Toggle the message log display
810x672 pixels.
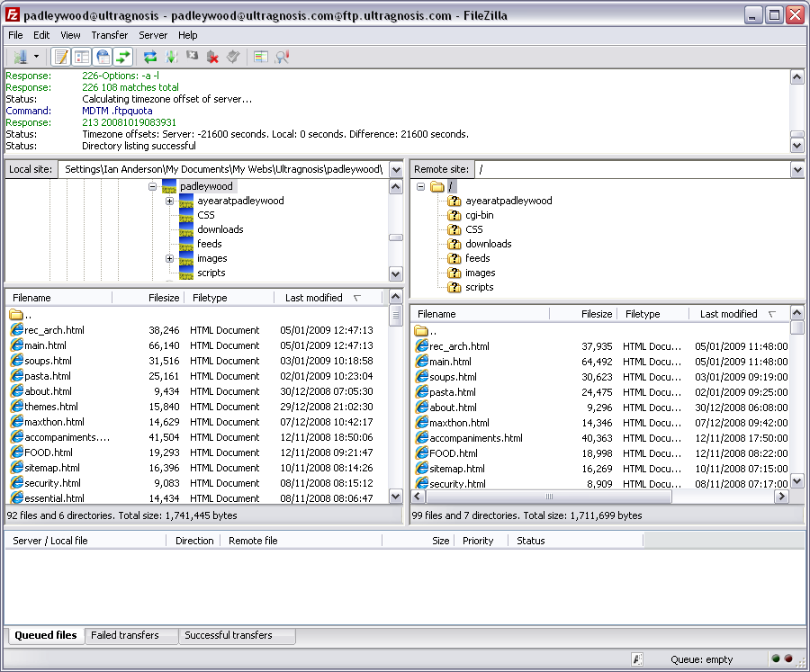[61, 57]
